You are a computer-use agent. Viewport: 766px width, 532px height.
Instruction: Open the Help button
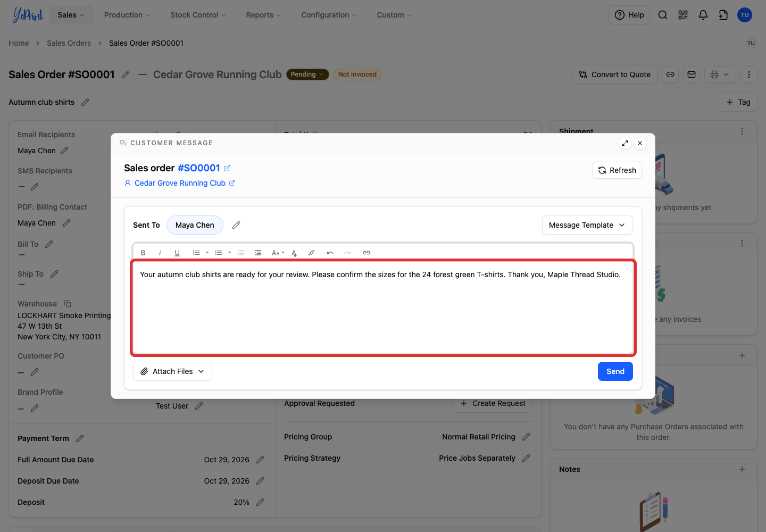(629, 15)
